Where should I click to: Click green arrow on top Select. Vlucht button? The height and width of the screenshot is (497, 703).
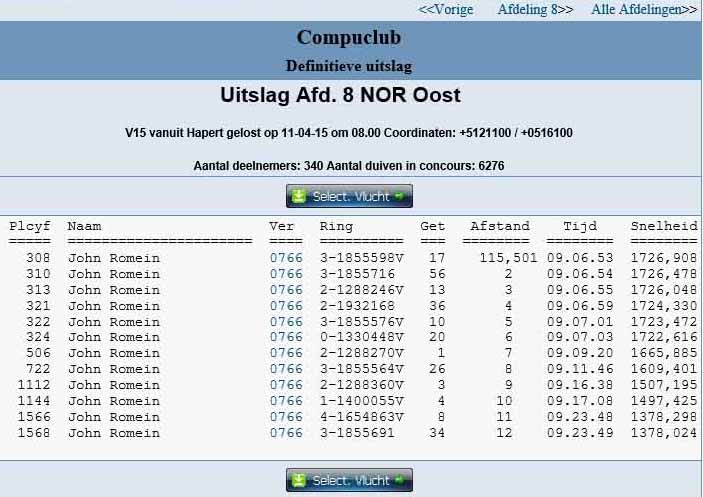click(399, 196)
